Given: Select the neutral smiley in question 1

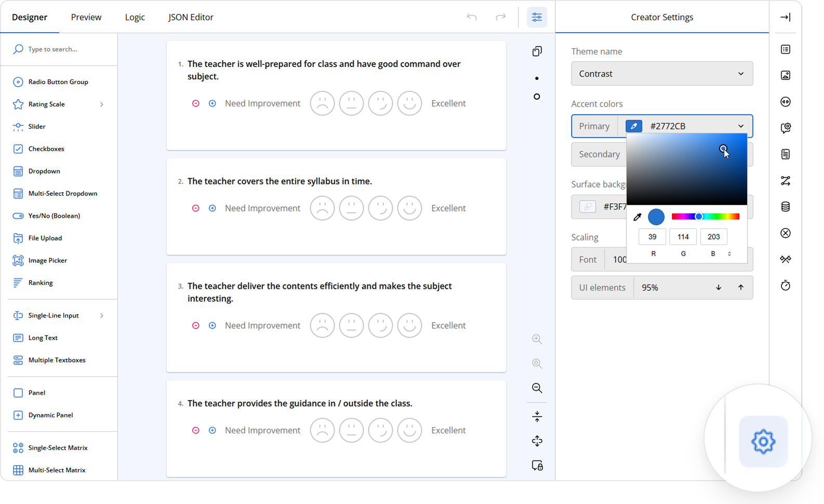Looking at the screenshot, I should coord(351,103).
